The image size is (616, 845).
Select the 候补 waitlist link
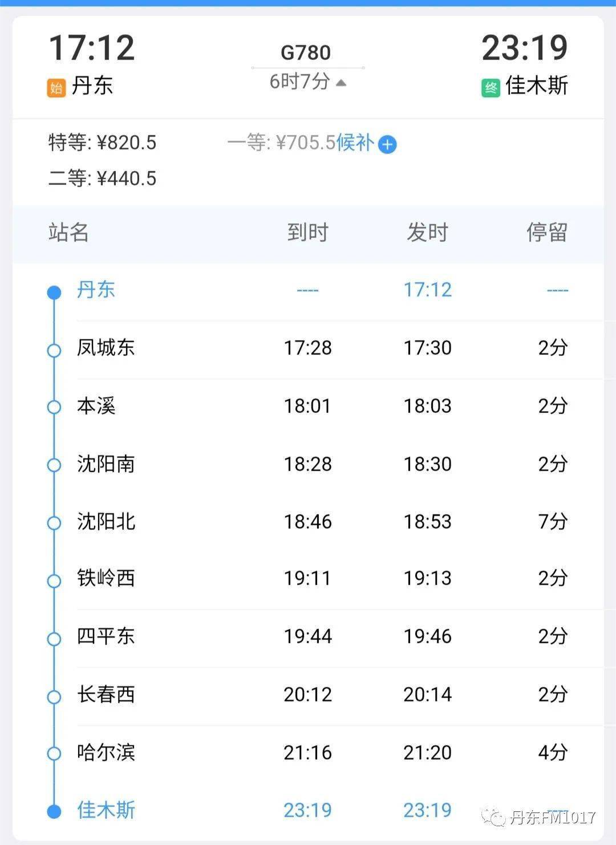pyautogui.click(x=355, y=142)
